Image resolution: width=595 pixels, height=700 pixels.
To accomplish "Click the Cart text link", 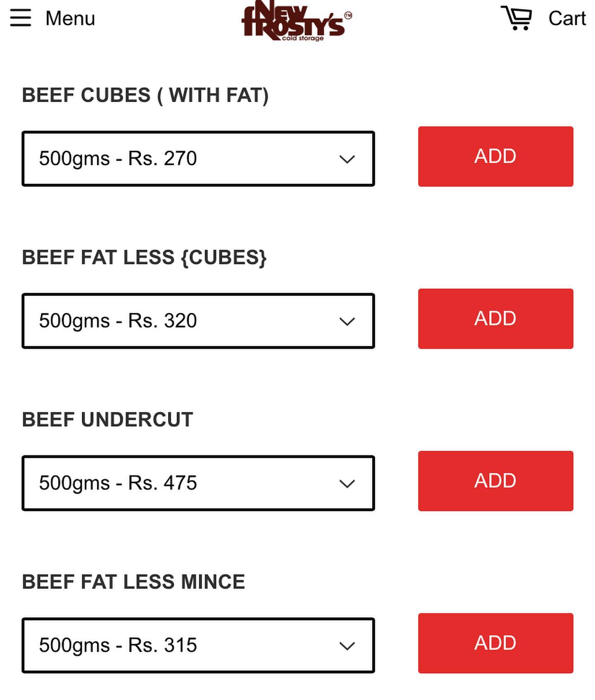I will [567, 19].
